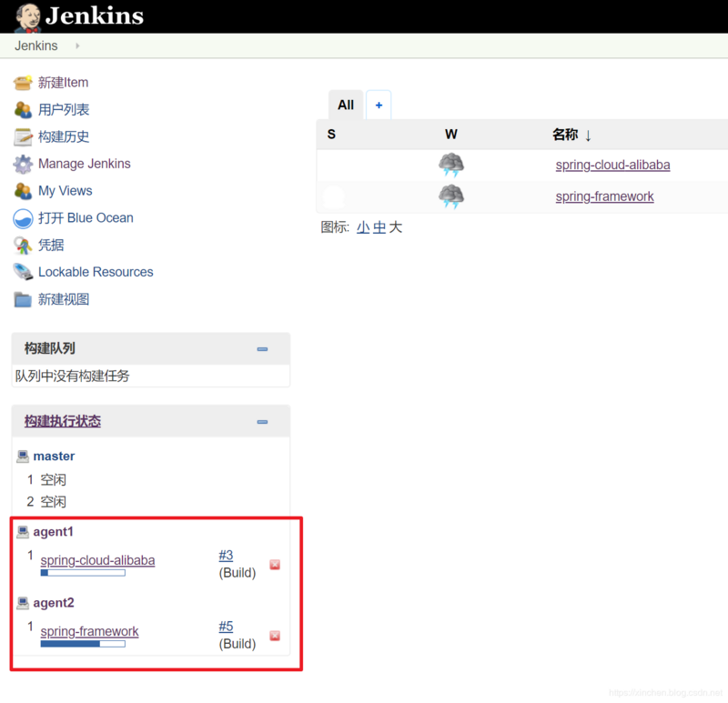This screenshot has height=703, width=728.
Task: Launch 打开 Blue Ocean interface
Action: [85, 218]
